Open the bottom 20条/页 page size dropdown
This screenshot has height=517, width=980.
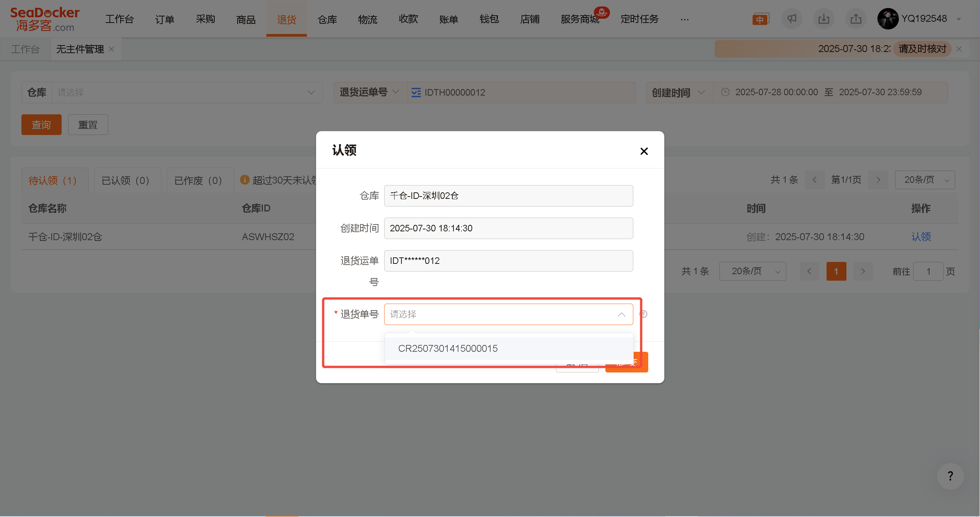(753, 271)
